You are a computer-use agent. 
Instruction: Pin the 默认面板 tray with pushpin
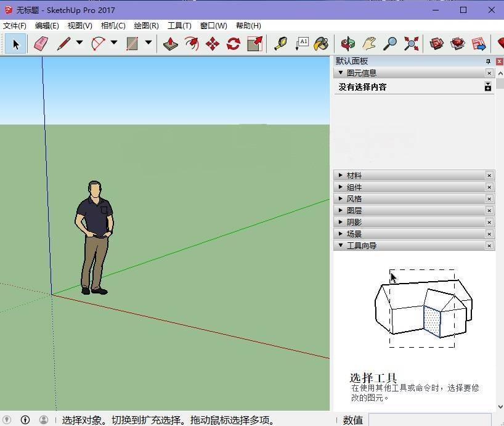click(488, 62)
